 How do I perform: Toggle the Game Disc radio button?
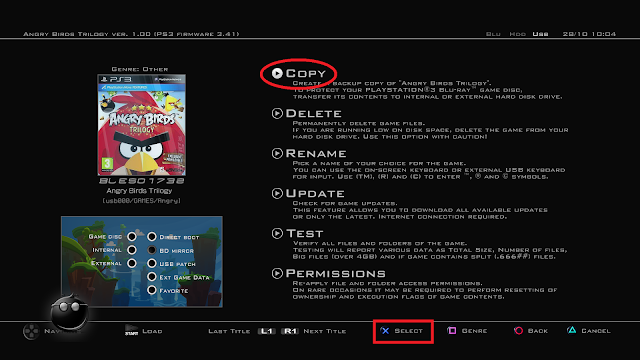pos(132,237)
